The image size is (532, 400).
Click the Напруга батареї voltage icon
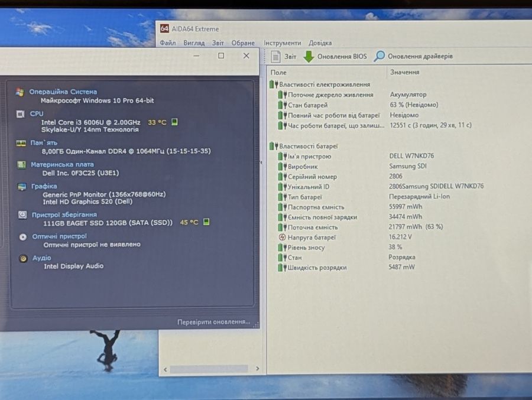(283, 237)
